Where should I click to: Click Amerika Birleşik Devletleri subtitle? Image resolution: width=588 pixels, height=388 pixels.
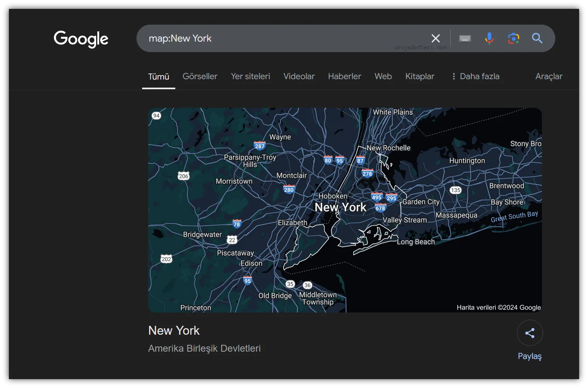coord(204,348)
